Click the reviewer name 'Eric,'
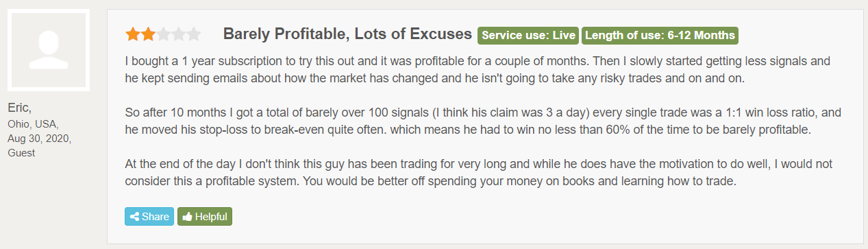 tap(21, 108)
